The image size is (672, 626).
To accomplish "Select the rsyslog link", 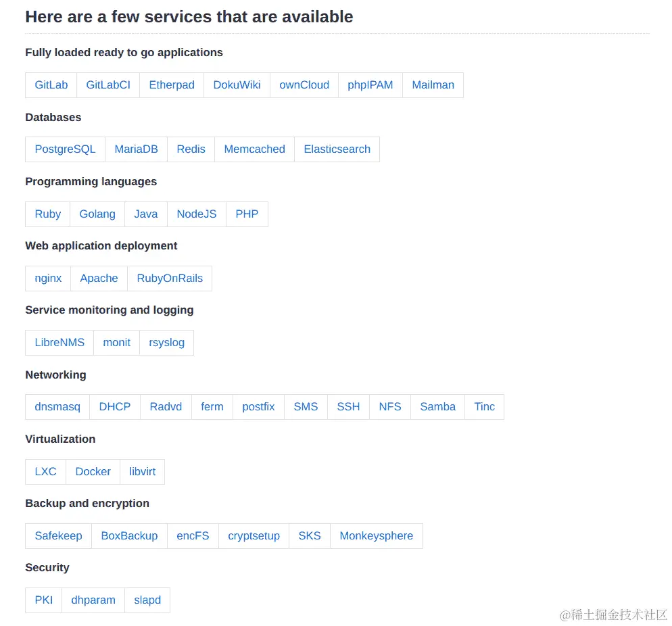I will click(x=167, y=343).
